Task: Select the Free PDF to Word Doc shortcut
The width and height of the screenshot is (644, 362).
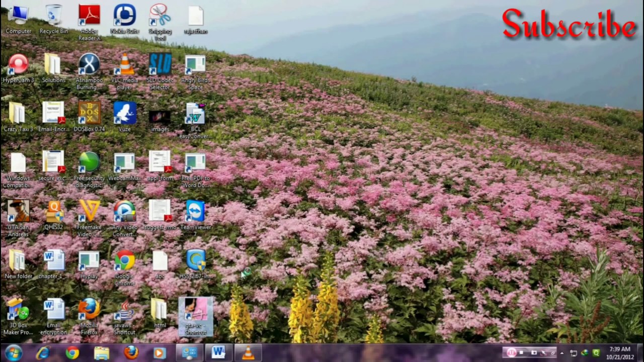Action: click(195, 169)
